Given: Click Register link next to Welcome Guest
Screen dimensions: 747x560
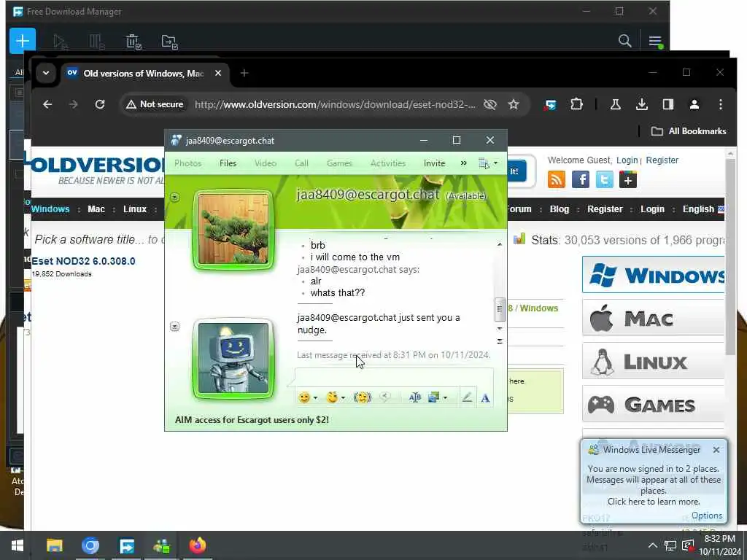Looking at the screenshot, I should point(662,160).
